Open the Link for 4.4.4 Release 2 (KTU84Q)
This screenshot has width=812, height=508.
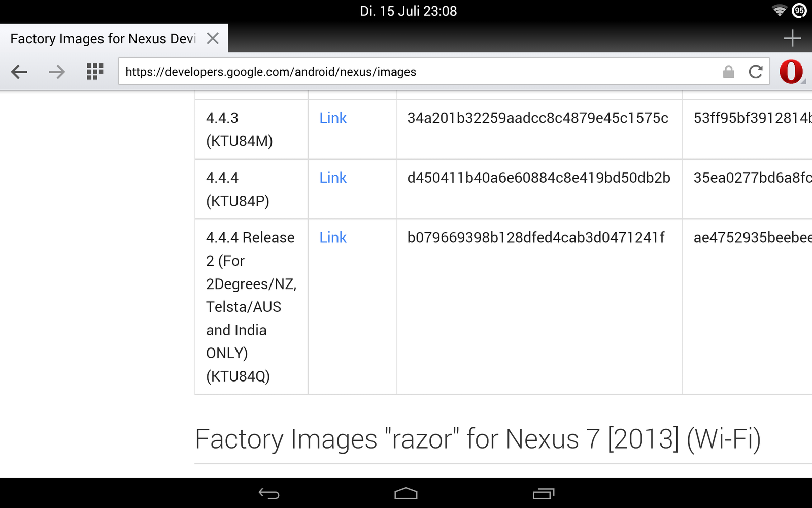(x=333, y=238)
